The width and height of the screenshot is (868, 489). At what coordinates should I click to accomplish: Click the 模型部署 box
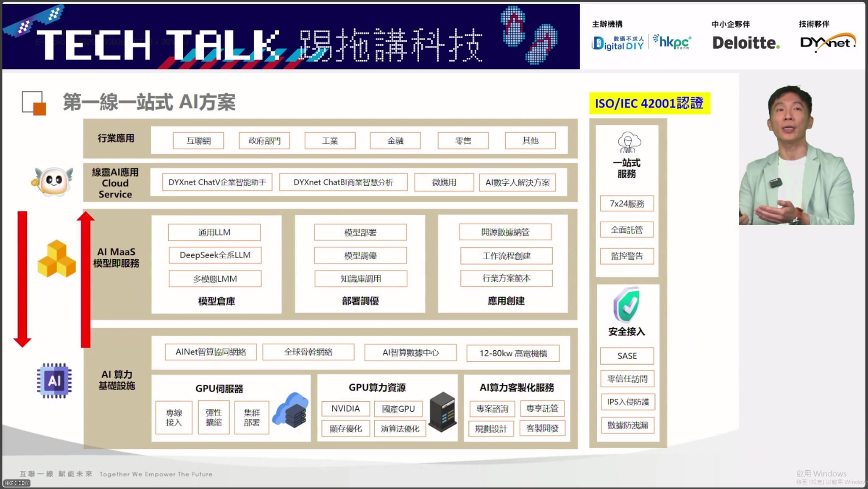[360, 232]
